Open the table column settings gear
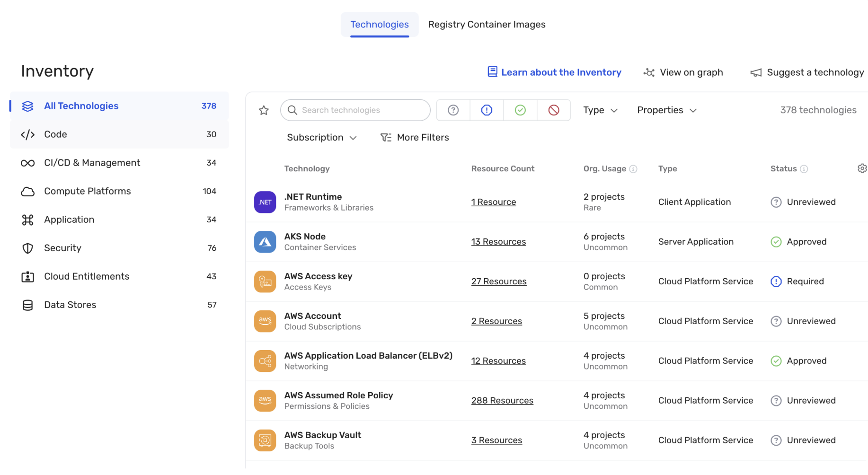 pos(862,168)
